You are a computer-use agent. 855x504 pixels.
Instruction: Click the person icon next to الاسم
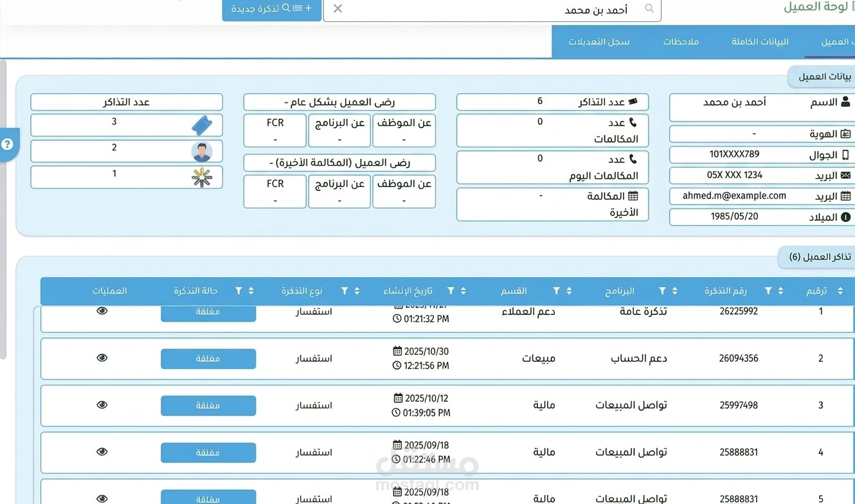coord(845,102)
